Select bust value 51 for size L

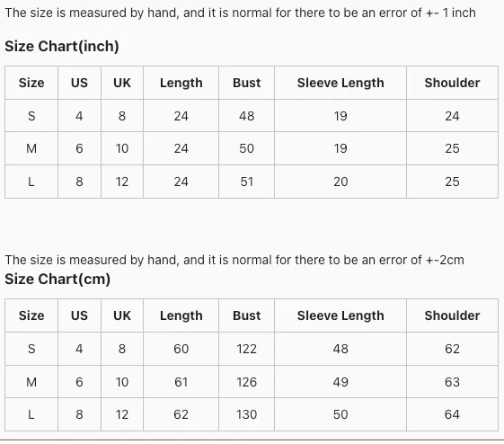tap(246, 182)
